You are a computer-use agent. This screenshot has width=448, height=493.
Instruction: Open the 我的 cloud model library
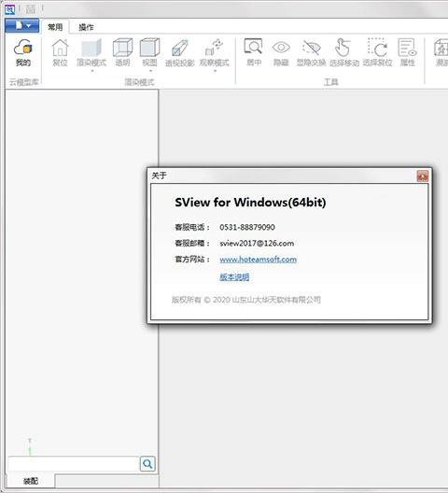(23, 52)
